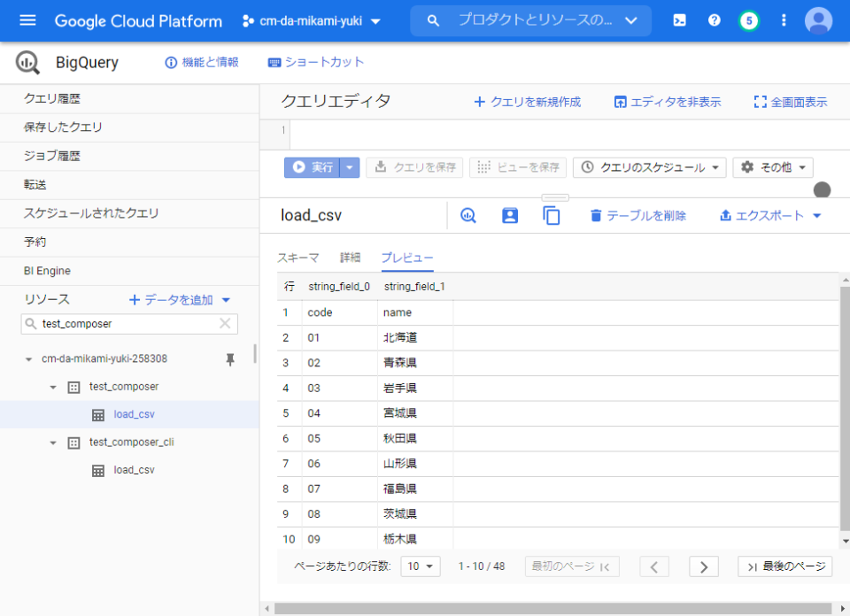This screenshot has height=616, width=850.
Task: Open the rows-per-page dropdown showing 10
Action: [x=420, y=566]
